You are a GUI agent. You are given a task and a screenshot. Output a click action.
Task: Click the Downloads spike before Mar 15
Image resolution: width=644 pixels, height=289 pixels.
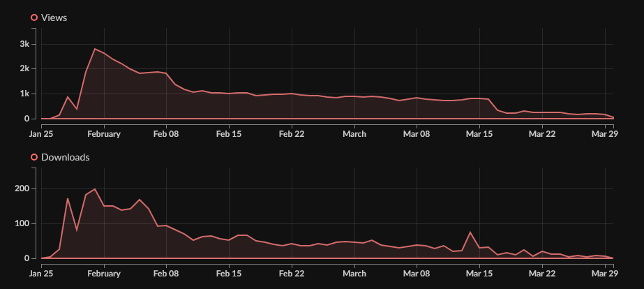point(470,232)
